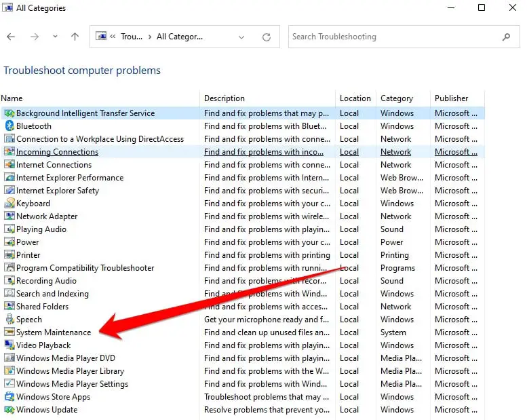This screenshot has width=527, height=420.
Task: Click the Windows Media Player DVD icon
Action: coord(9,358)
